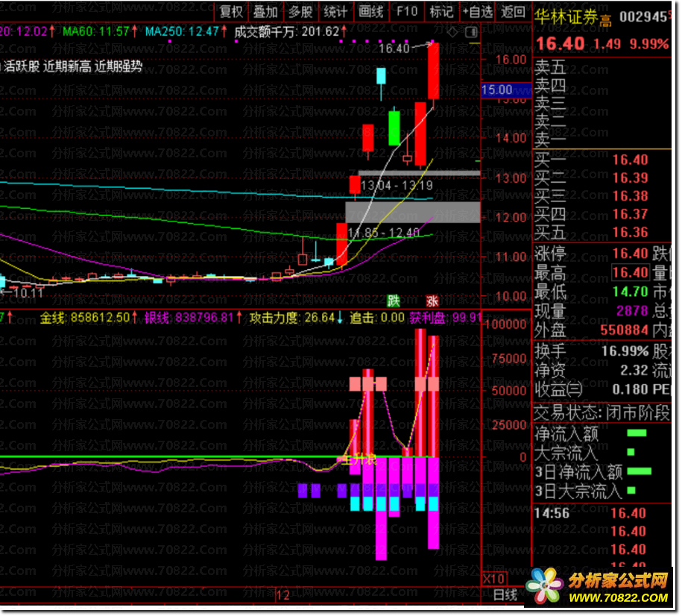Click the 获利盘: 99.91 indicator label
Screen dimensions: 682x616
445,318
